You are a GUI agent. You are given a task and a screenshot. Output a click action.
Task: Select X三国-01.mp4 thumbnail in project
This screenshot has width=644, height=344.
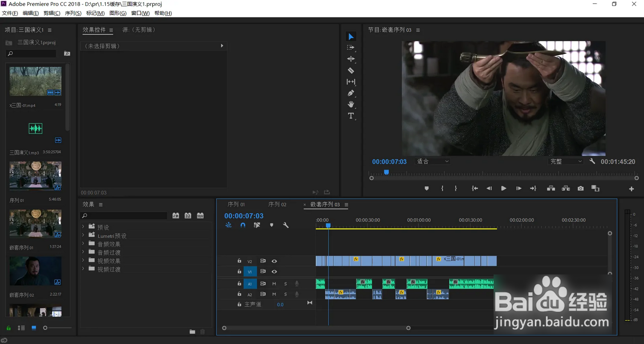point(35,81)
